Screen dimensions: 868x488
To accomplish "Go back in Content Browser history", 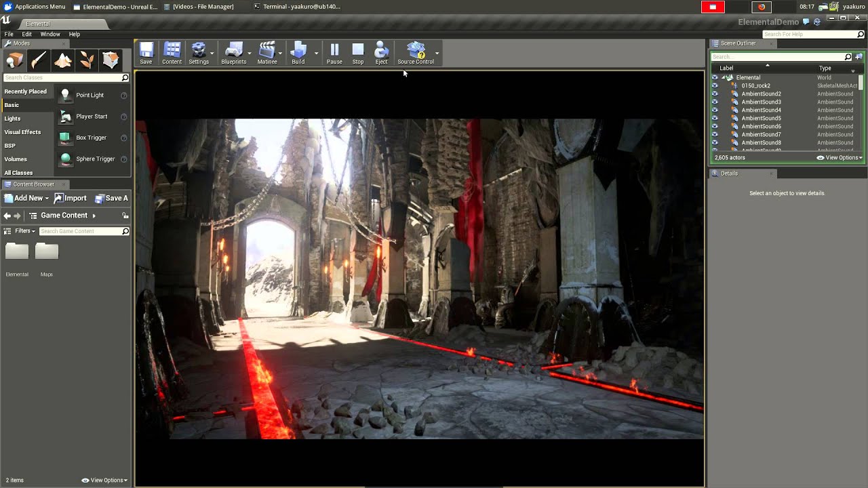I will point(7,216).
